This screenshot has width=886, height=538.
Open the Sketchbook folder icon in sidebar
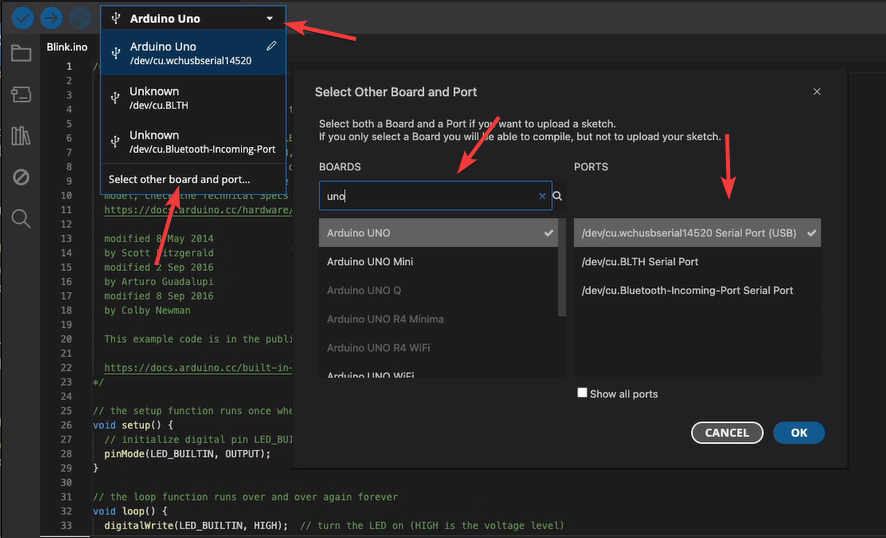pos(21,54)
